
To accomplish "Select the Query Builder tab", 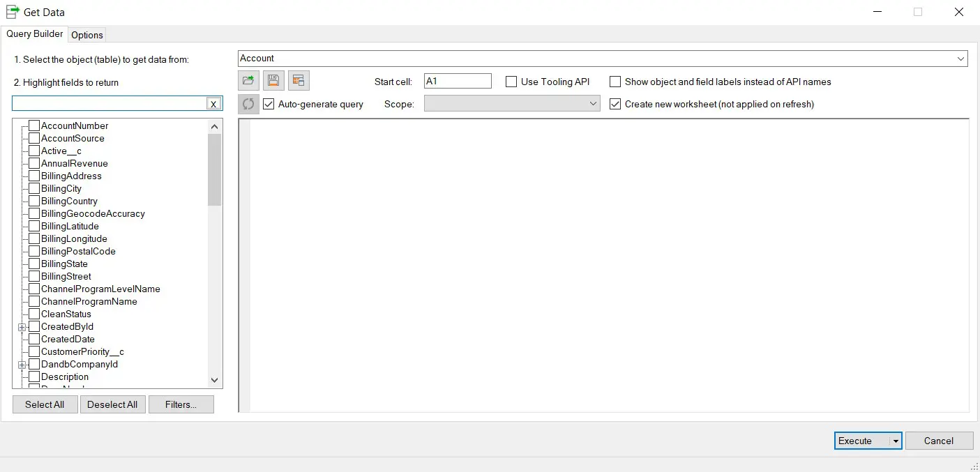I will 35,34.
